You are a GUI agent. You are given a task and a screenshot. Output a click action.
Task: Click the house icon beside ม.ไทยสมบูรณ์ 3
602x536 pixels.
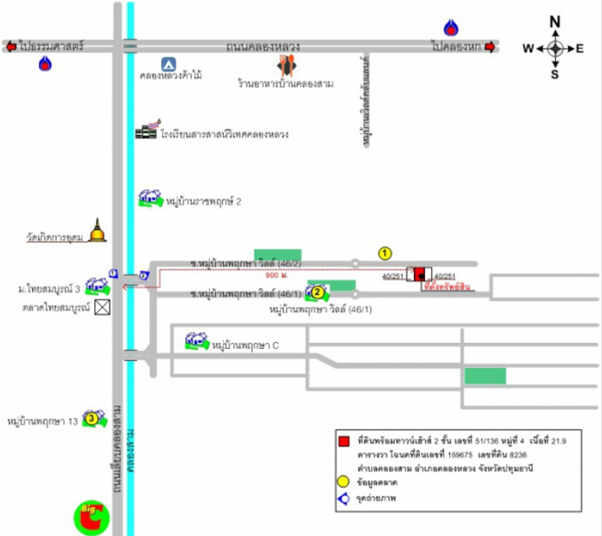pos(97,286)
